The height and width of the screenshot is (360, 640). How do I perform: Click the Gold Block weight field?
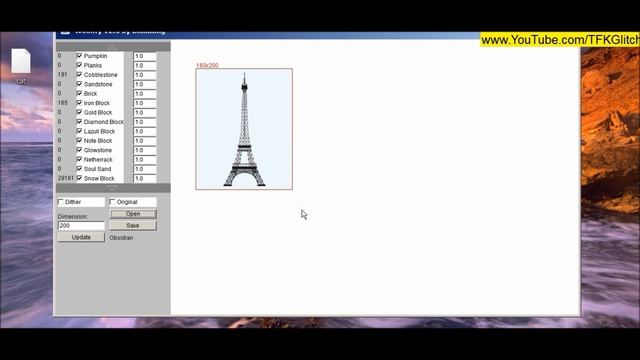[144, 112]
